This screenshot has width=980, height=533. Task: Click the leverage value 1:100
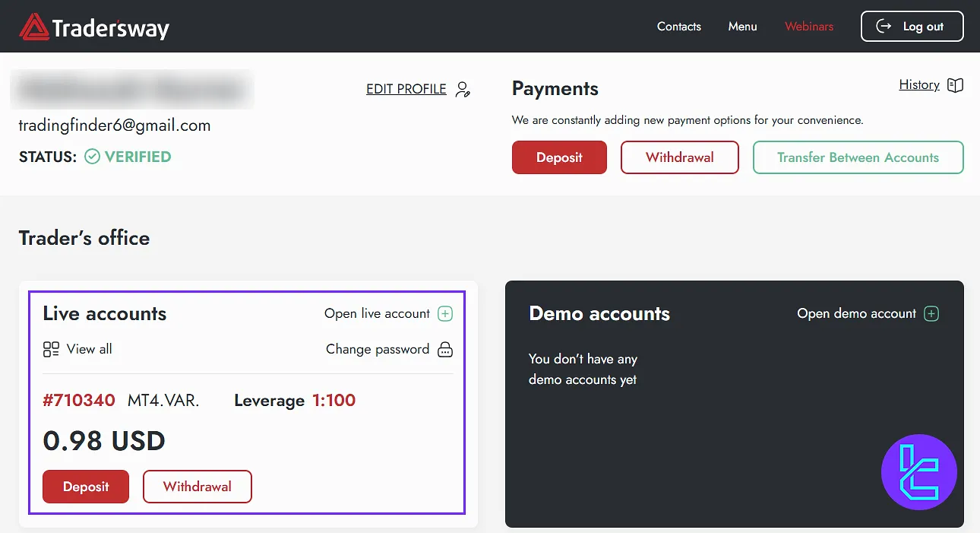click(x=334, y=401)
